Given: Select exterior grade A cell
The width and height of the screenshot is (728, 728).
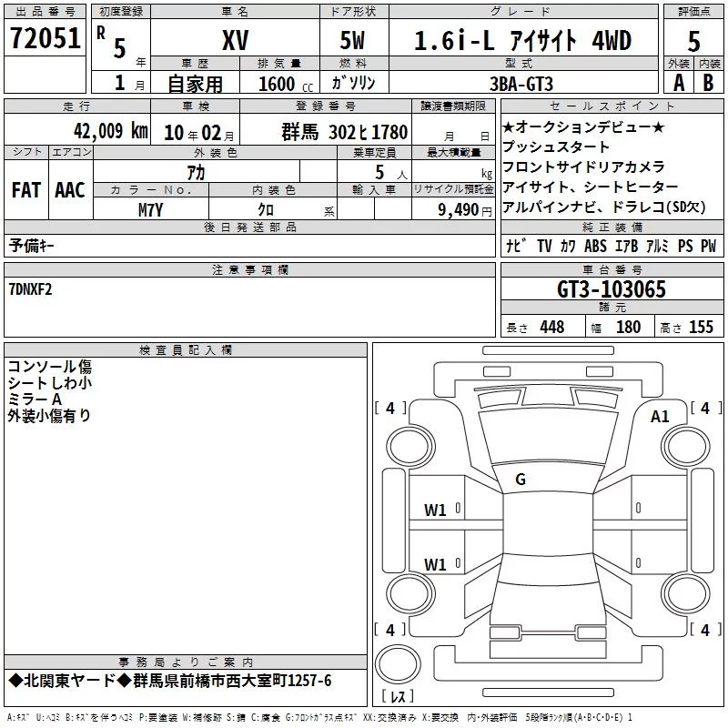Looking at the screenshot, I should click(x=678, y=82).
